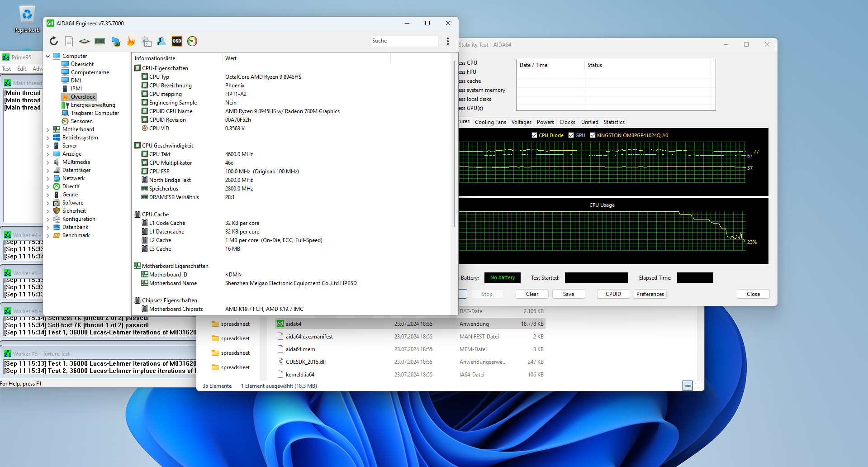This screenshot has height=467, width=868.
Task: Open the speedometer gauge toolbar icon
Action: 192,41
